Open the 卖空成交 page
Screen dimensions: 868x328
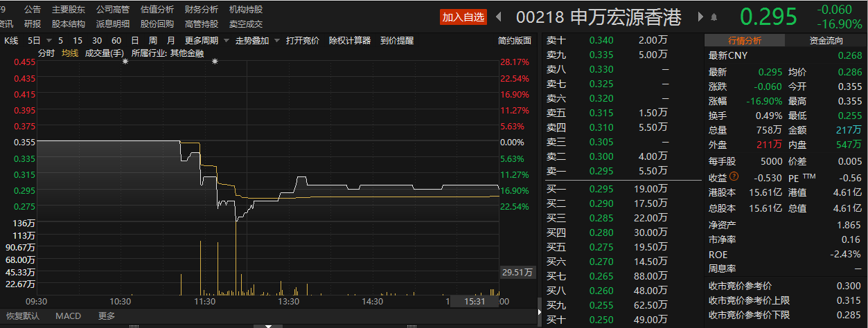[x=246, y=24]
